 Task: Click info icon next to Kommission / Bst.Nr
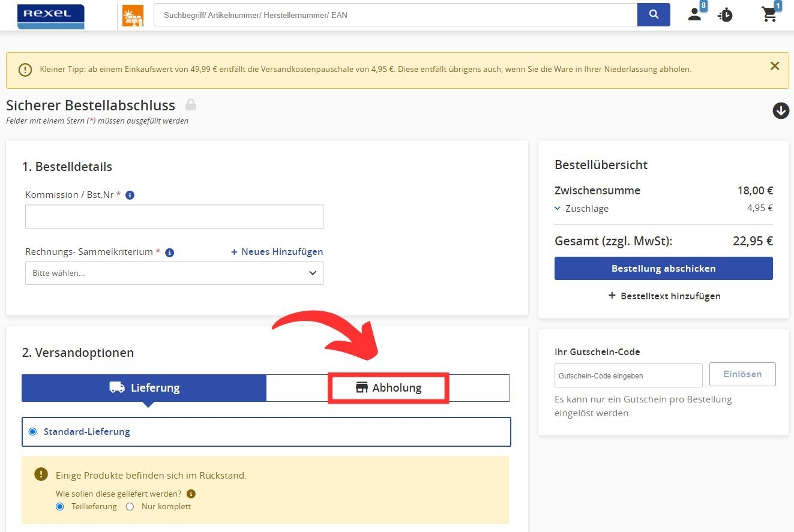(130, 195)
